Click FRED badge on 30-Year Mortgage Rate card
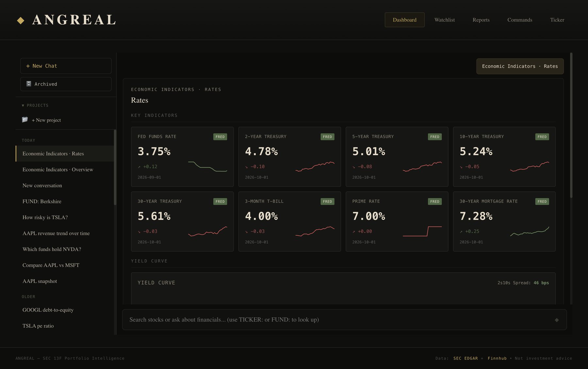This screenshot has height=369, width=588. 542,201
